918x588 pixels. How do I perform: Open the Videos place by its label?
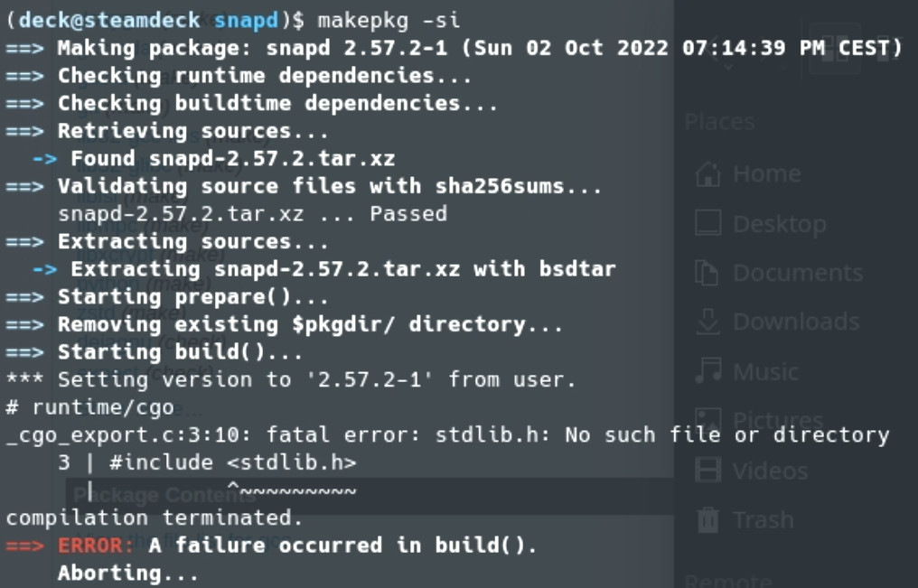770,471
